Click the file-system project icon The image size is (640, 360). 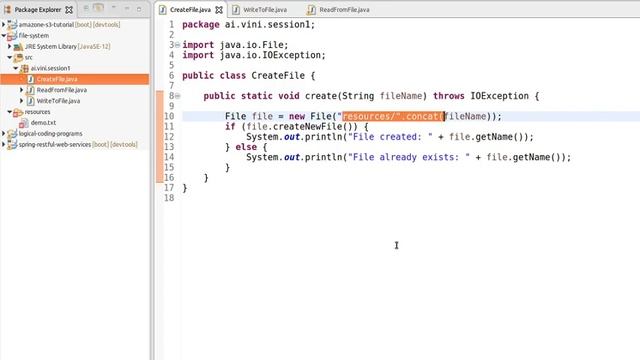coord(12,36)
